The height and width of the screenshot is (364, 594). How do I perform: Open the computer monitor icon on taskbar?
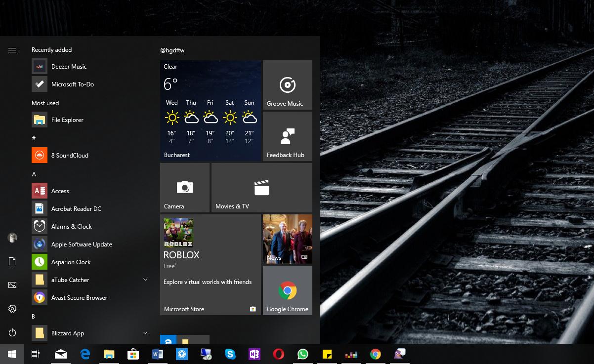[206, 354]
